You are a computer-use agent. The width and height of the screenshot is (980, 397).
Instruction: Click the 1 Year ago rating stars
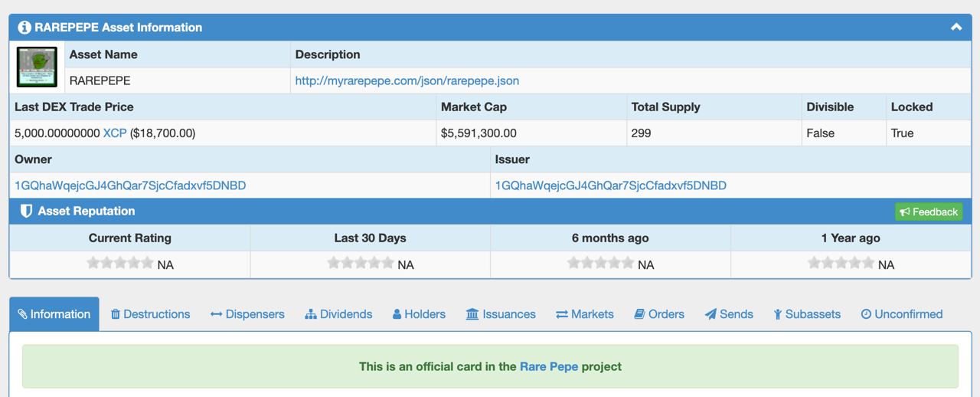point(841,263)
